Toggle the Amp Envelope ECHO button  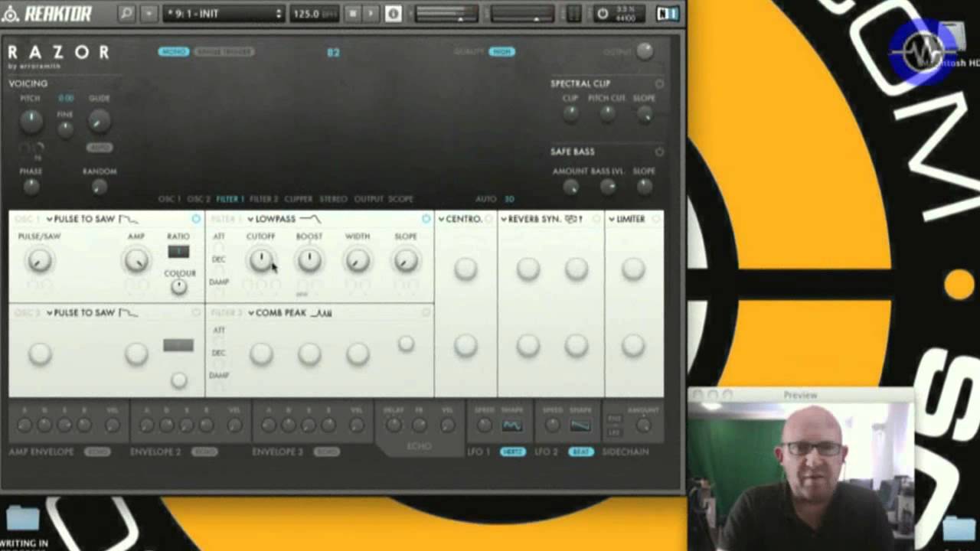tap(97, 452)
